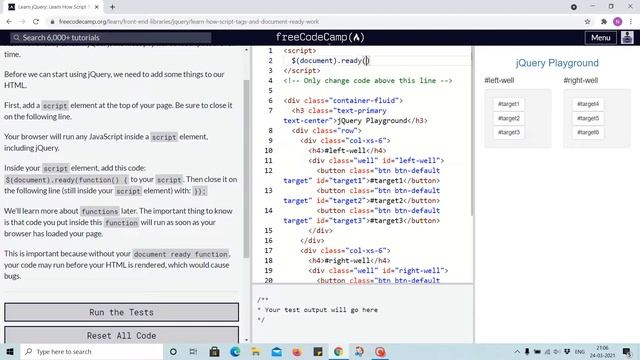Open the freeCodeCamp Menu button
Viewport: 640px width, 360px height.
click(601, 38)
